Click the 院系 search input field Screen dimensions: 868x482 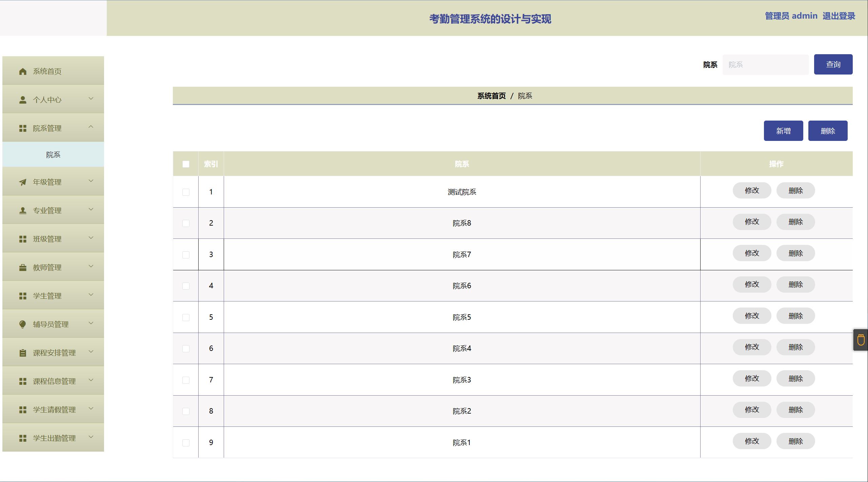coord(765,65)
